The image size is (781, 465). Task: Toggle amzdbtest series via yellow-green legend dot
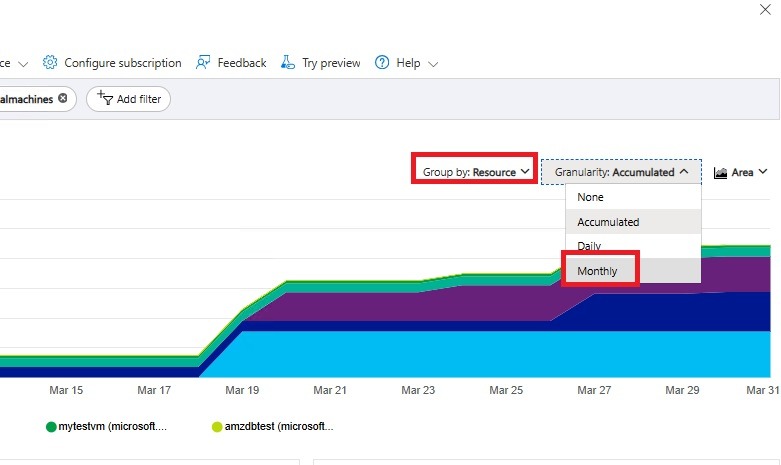click(217, 427)
